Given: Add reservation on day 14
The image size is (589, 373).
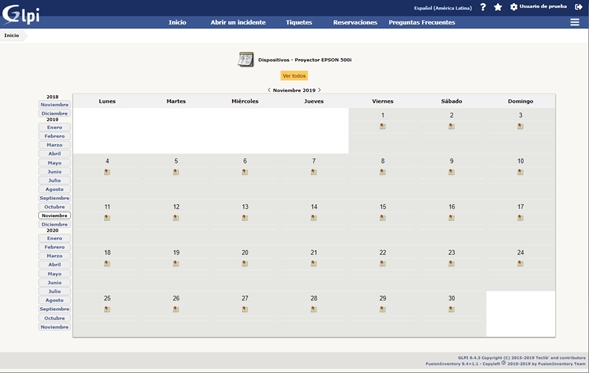Looking at the screenshot, I should [314, 218].
